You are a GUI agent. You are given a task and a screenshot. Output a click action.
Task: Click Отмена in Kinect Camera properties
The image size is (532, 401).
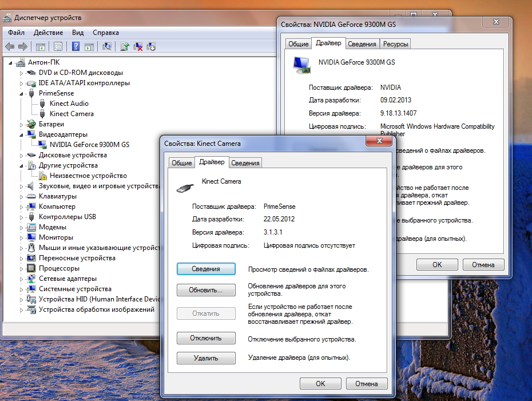pos(367,383)
